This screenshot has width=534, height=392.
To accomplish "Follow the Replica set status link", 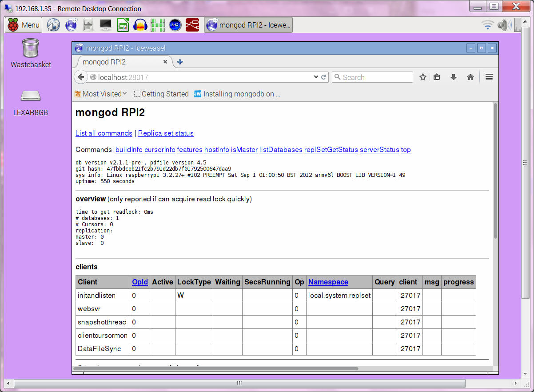I will click(x=166, y=133).
